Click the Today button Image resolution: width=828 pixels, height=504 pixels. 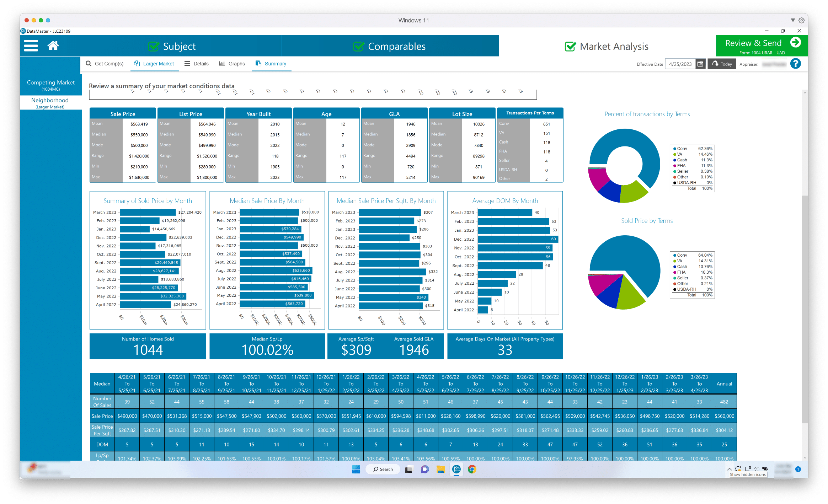(721, 64)
